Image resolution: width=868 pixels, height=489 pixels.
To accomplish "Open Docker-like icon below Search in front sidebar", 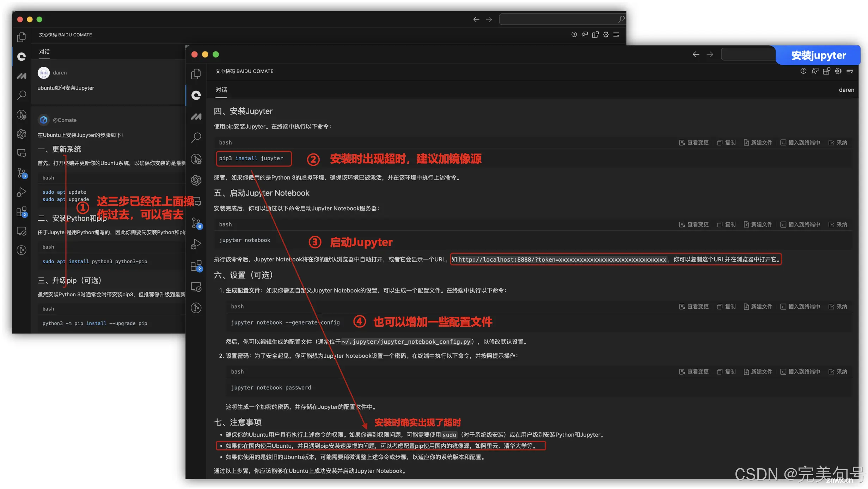I will [x=196, y=159].
